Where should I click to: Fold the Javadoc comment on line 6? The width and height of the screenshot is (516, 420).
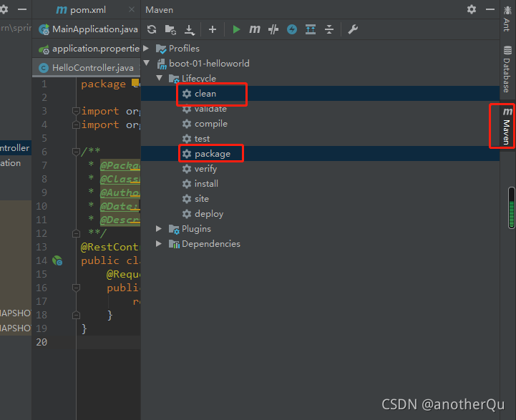[x=76, y=152]
